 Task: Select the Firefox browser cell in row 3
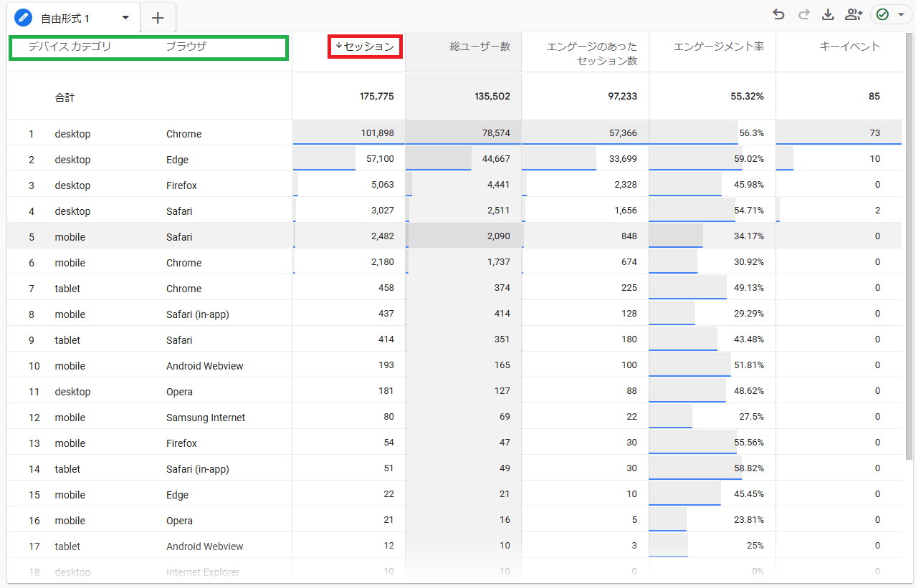point(181,185)
